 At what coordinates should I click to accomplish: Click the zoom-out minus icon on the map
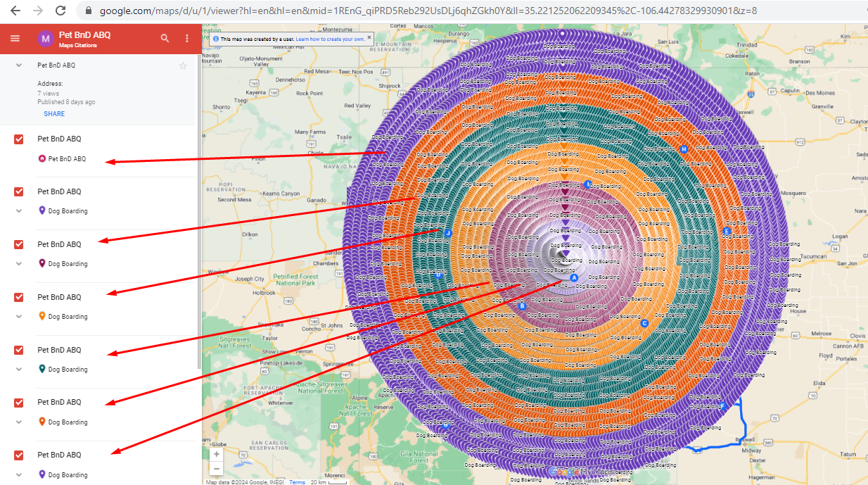tap(216, 469)
